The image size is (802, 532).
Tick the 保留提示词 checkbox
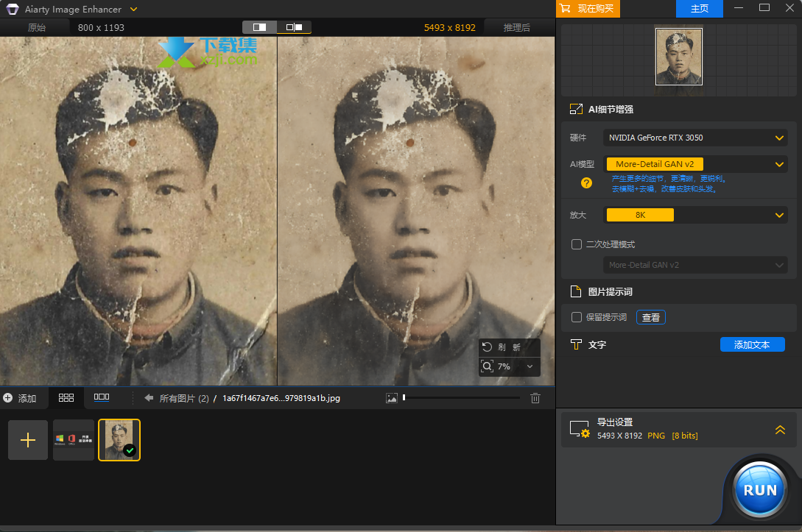point(577,317)
